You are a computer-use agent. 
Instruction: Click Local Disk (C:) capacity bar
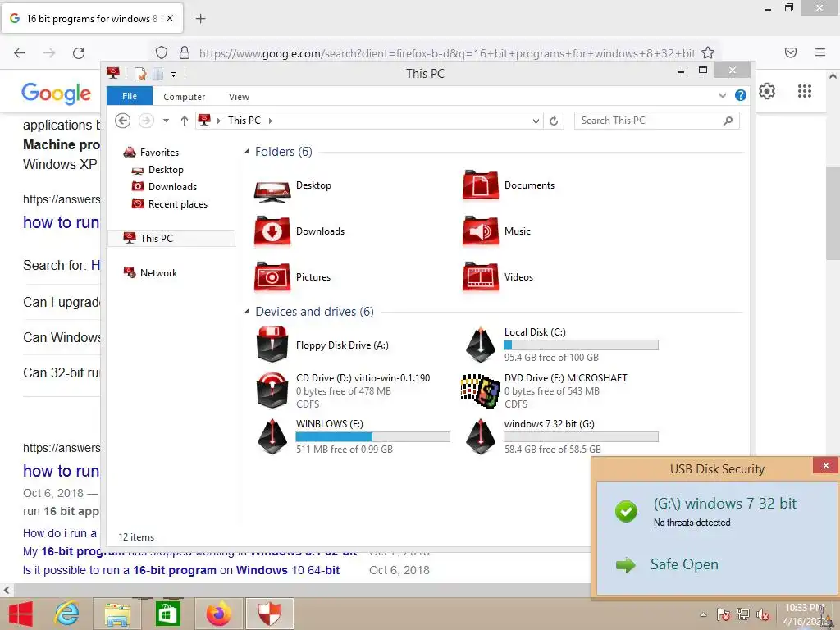click(x=581, y=345)
